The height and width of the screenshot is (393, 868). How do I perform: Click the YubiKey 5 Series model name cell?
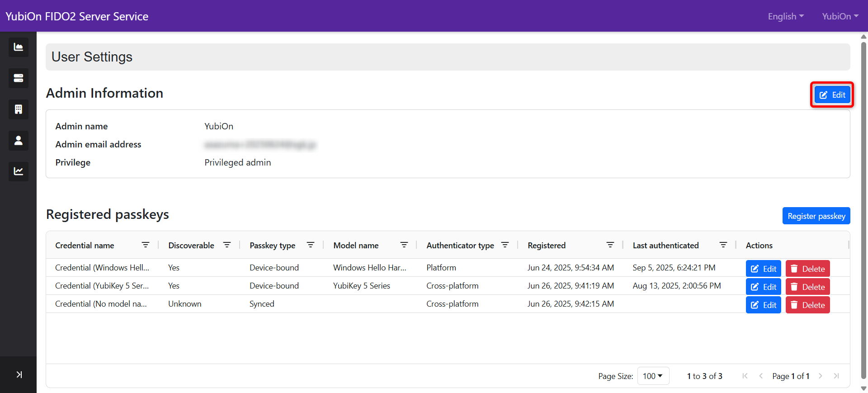tap(362, 286)
